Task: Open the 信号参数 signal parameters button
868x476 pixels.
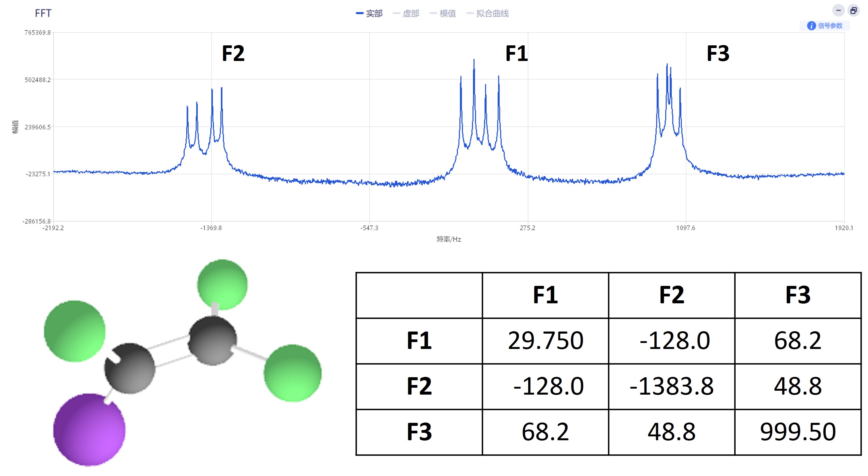Action: tap(830, 26)
